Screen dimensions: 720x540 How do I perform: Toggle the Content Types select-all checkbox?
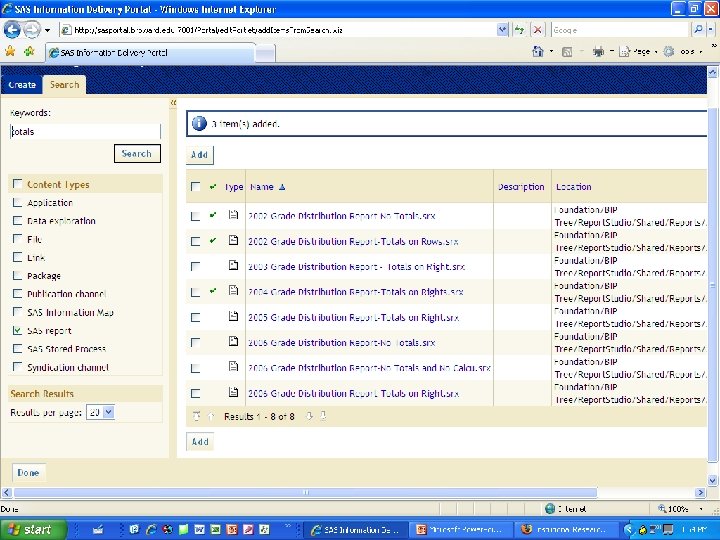tap(17, 184)
